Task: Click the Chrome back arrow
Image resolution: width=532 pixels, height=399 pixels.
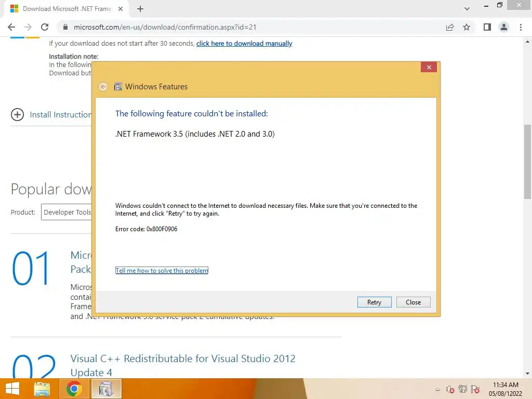Action: [11, 27]
